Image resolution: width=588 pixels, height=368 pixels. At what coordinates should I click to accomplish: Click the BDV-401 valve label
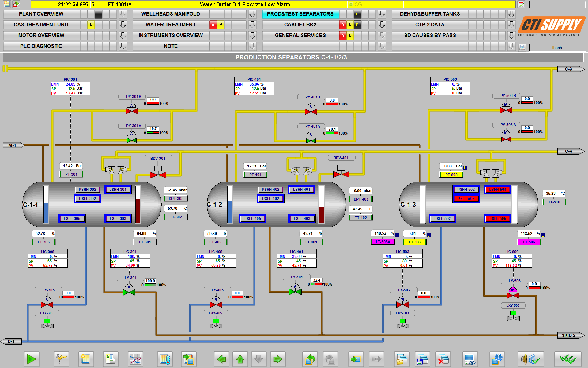click(341, 158)
